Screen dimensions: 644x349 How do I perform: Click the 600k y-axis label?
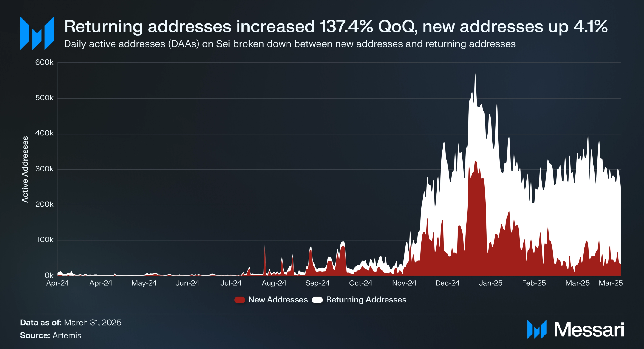[44, 62]
